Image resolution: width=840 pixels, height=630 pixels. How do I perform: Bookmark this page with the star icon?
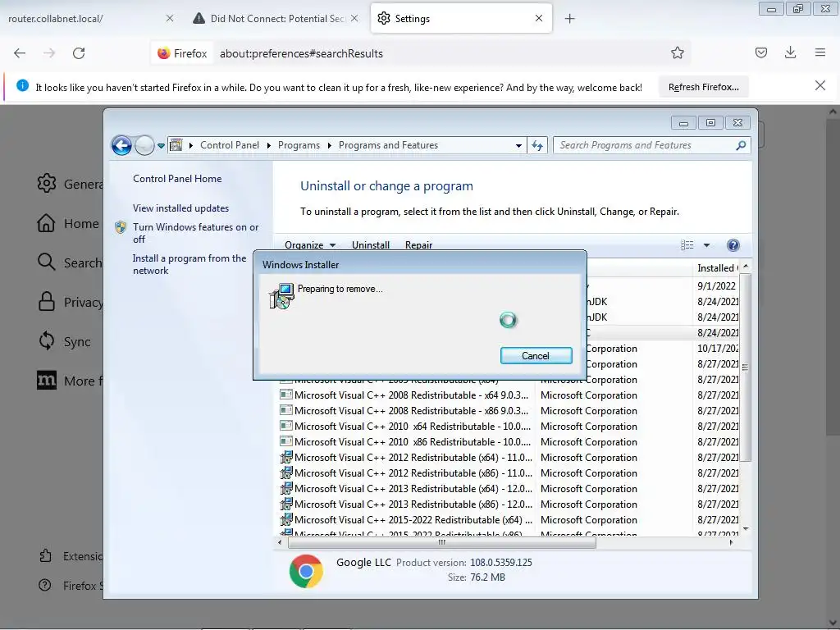pos(677,52)
